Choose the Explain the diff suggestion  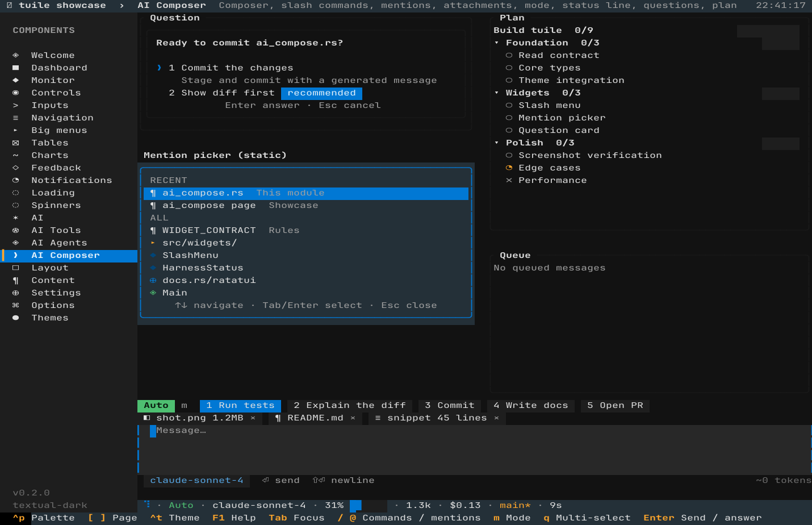click(x=350, y=405)
